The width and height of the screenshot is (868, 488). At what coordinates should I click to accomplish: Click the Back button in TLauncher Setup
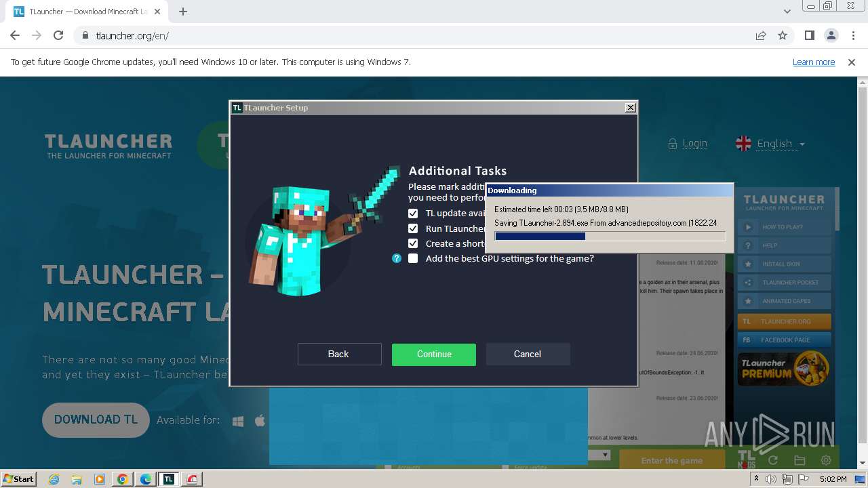(x=338, y=354)
